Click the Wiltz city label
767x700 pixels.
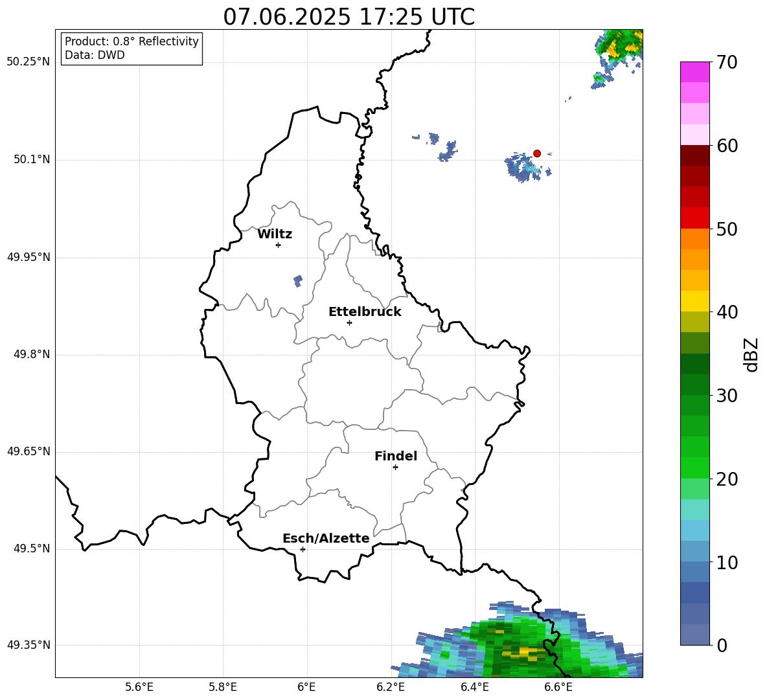[275, 234]
